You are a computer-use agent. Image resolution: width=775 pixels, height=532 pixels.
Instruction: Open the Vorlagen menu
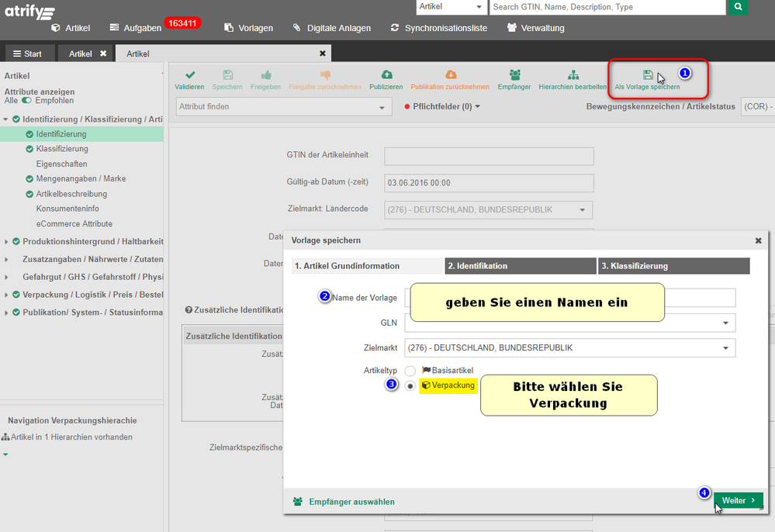248,28
